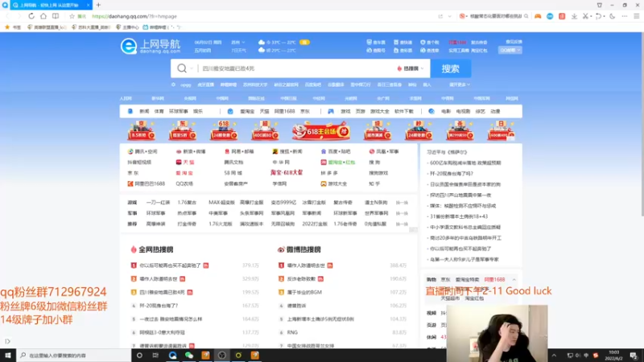644x362 pixels.
Task: Go to browser home page icon
Action: [43, 16]
